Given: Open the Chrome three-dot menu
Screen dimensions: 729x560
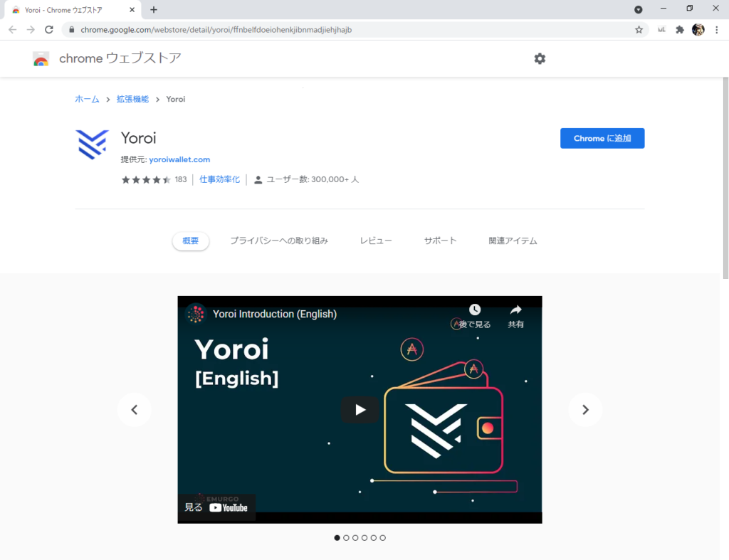Looking at the screenshot, I should click(716, 30).
